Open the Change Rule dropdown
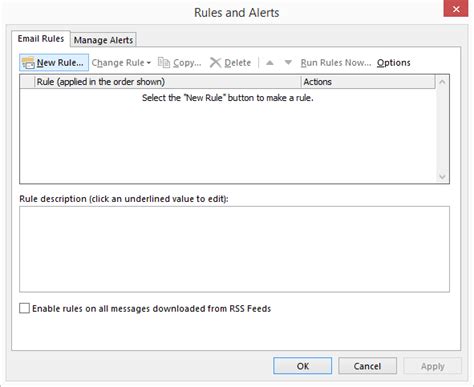This screenshot has width=474, height=387. pyautogui.click(x=121, y=63)
